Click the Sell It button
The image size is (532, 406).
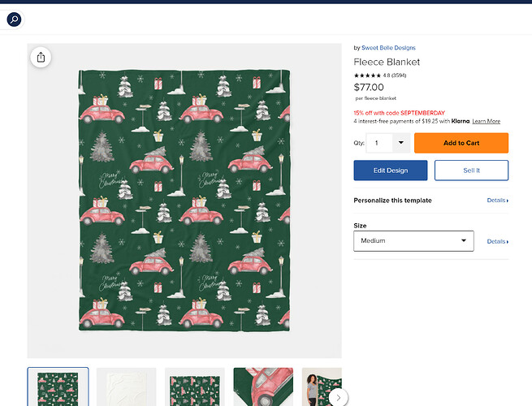[x=471, y=171]
